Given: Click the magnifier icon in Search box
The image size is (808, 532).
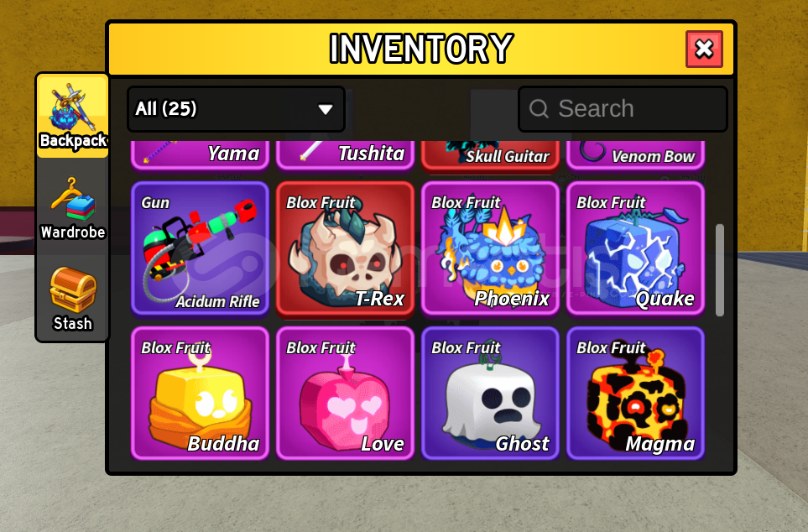Looking at the screenshot, I should pos(539,109).
